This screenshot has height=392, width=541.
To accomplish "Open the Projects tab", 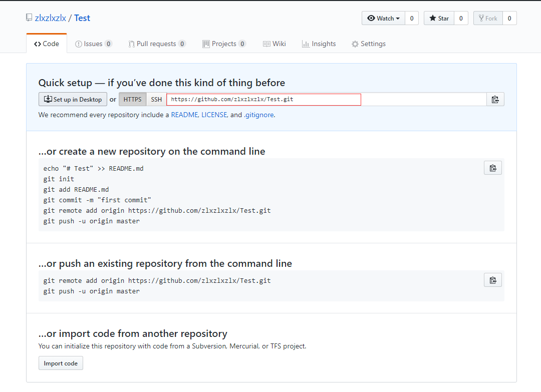I will click(x=224, y=44).
